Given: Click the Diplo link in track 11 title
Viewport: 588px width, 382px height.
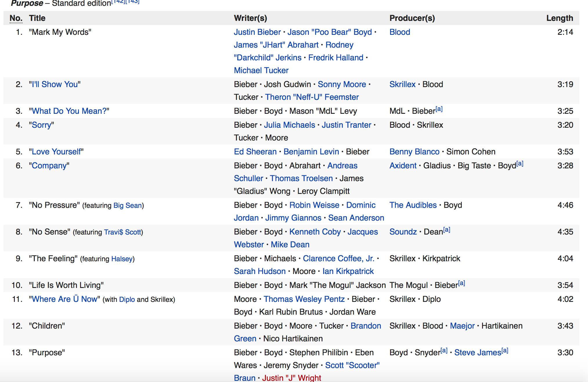Looking at the screenshot, I should coord(127,300).
